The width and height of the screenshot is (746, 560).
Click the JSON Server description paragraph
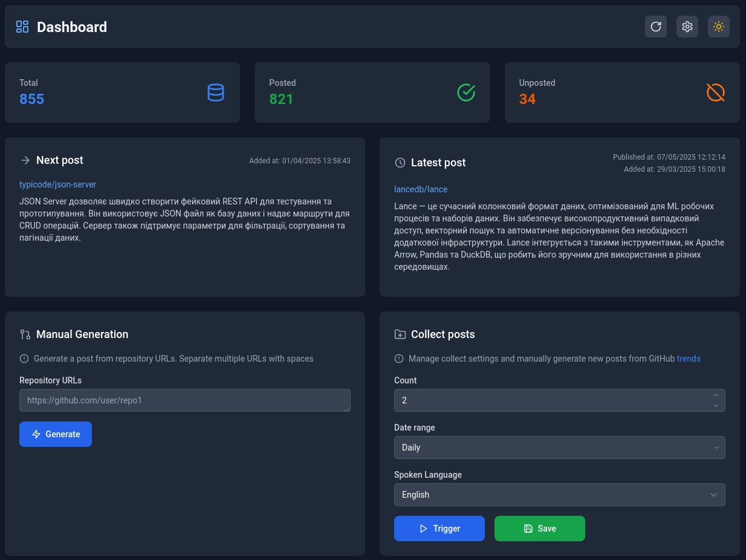coord(185,220)
